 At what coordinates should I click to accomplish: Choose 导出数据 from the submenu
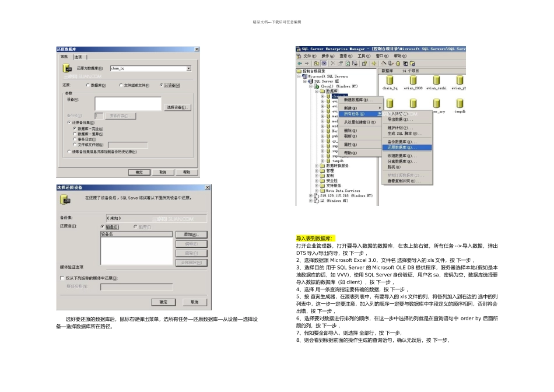pyautogui.click(x=407, y=120)
